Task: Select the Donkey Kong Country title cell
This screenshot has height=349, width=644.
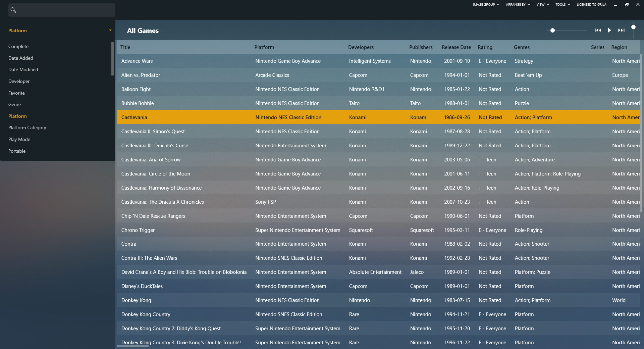Action: (x=146, y=314)
